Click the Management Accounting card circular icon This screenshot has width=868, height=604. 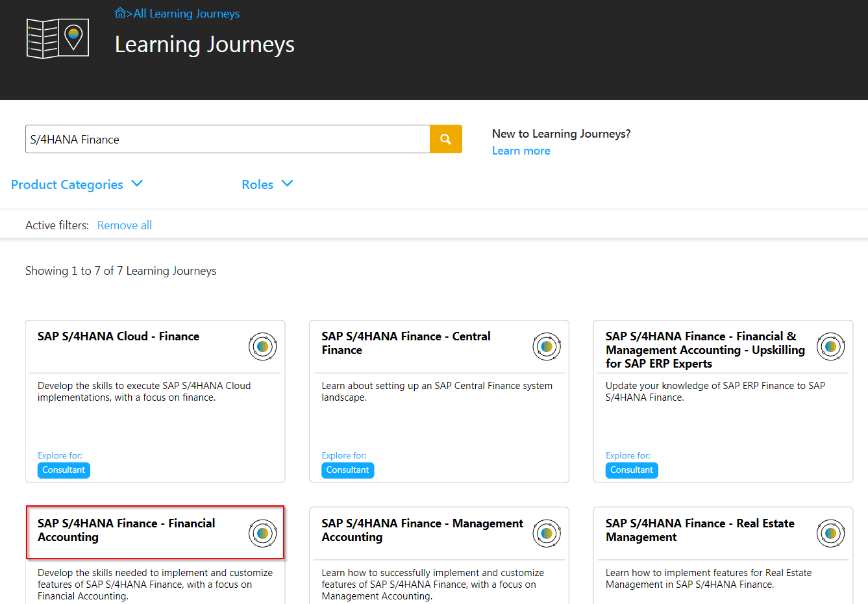(547, 534)
